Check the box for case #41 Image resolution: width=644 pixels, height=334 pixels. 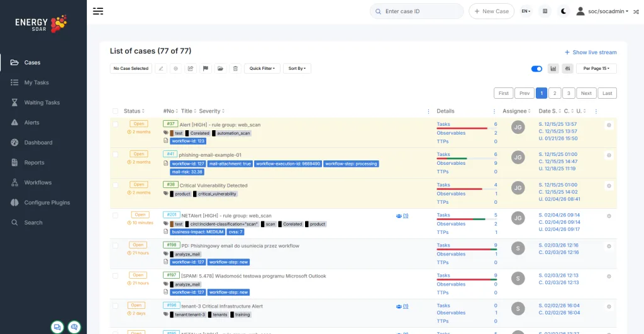(x=115, y=155)
